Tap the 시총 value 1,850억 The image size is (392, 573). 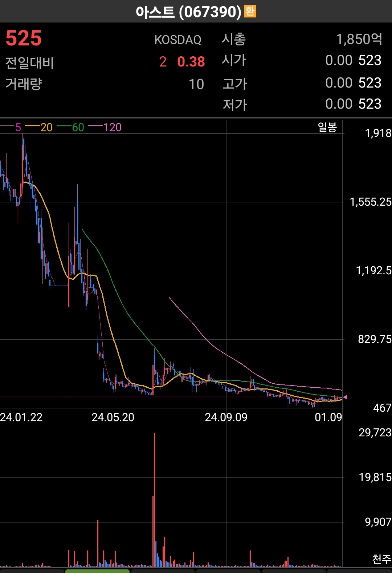359,39
